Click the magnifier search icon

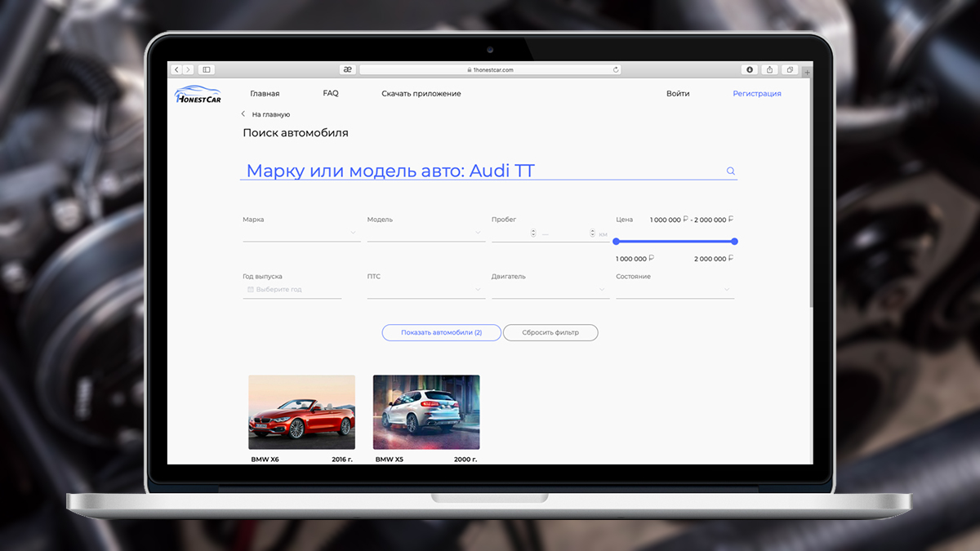point(731,171)
